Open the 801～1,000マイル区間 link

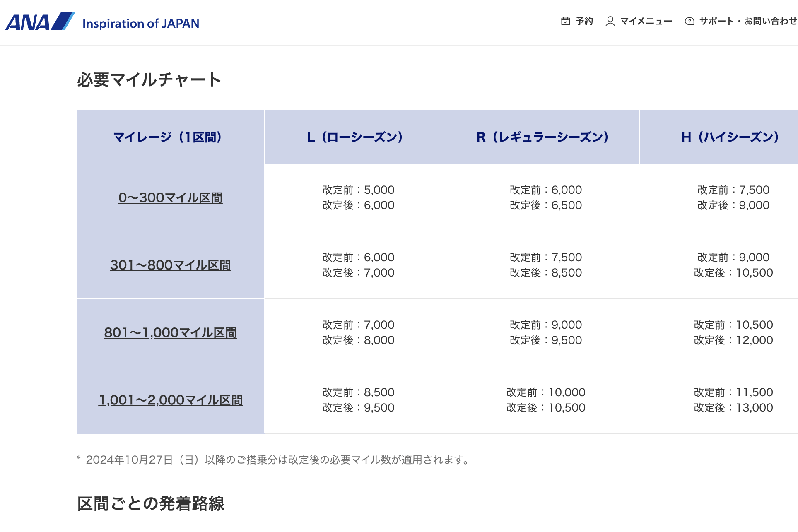coord(170,333)
